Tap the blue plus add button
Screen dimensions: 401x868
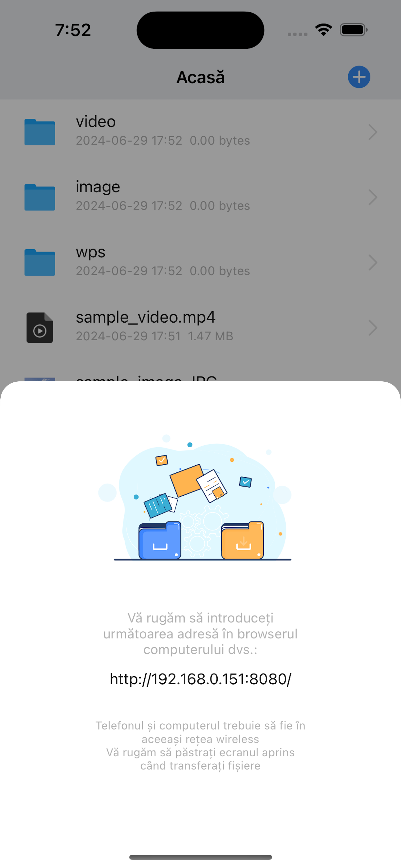click(x=359, y=77)
